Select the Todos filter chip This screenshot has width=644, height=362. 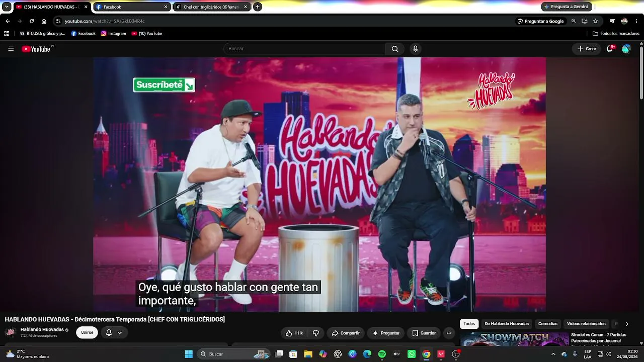tap(469, 324)
